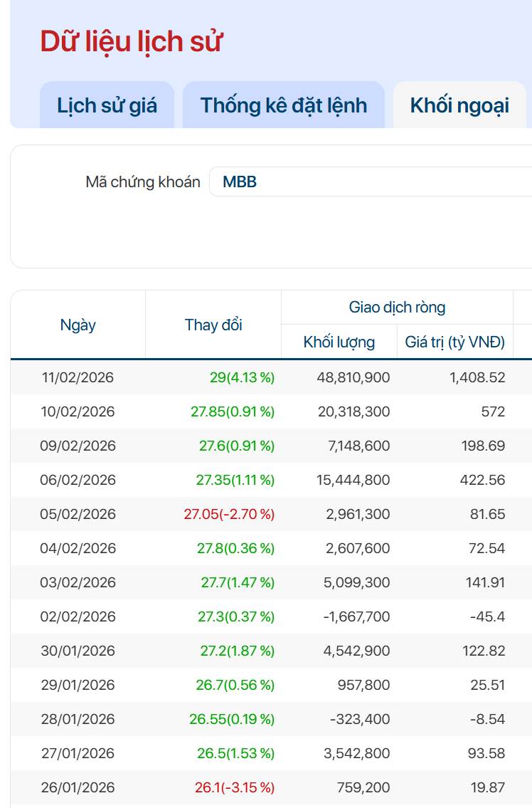Click the 05/02/2026 date cell
The image size is (532, 808).
(x=78, y=514)
